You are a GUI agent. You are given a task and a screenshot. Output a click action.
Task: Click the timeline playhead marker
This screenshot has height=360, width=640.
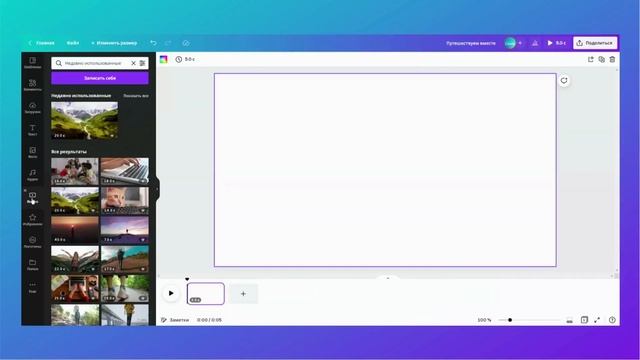(187, 279)
